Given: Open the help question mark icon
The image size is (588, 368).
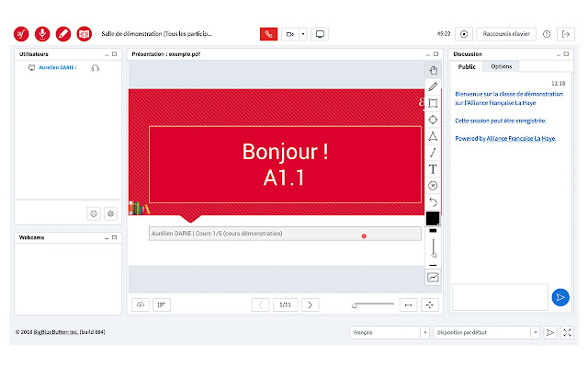Looking at the screenshot, I should click(547, 34).
